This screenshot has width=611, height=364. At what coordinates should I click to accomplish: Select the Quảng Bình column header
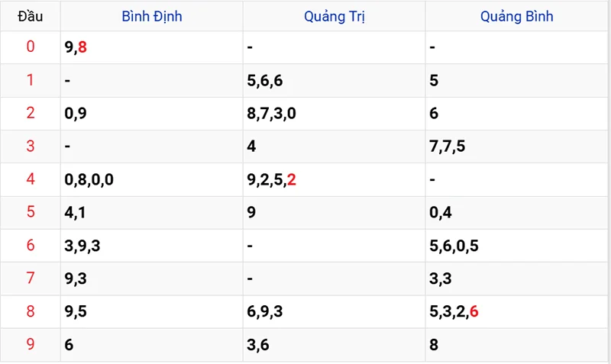[517, 16]
